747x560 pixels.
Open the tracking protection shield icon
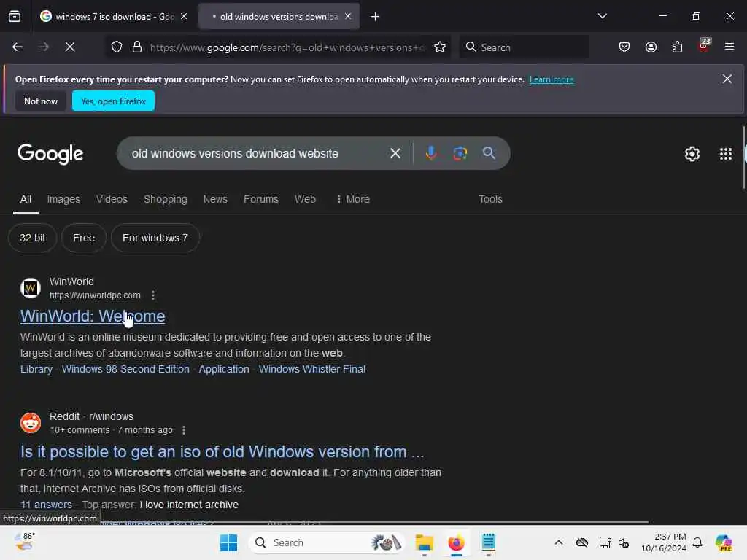click(x=117, y=47)
